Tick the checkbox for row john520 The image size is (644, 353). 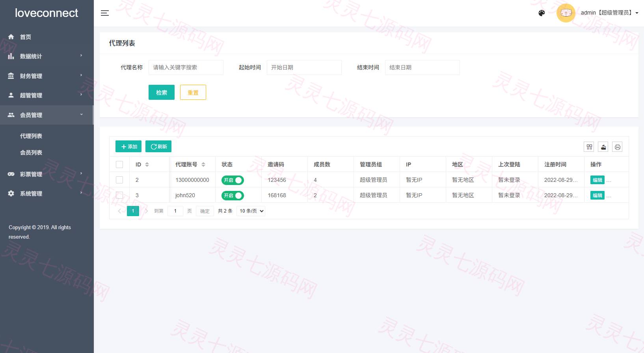(119, 195)
